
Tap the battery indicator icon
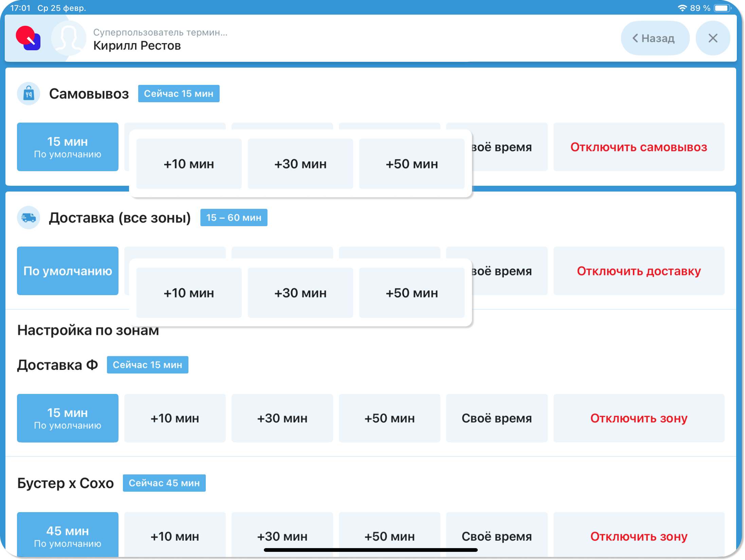click(x=721, y=8)
